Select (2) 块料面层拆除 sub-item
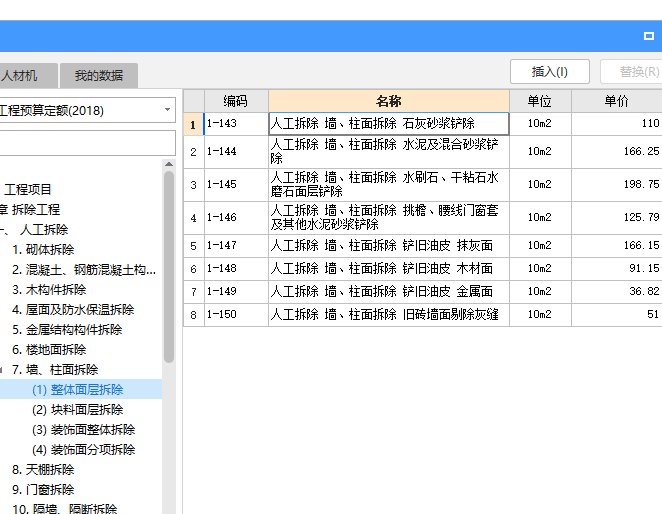The image size is (662, 514). click(x=78, y=409)
